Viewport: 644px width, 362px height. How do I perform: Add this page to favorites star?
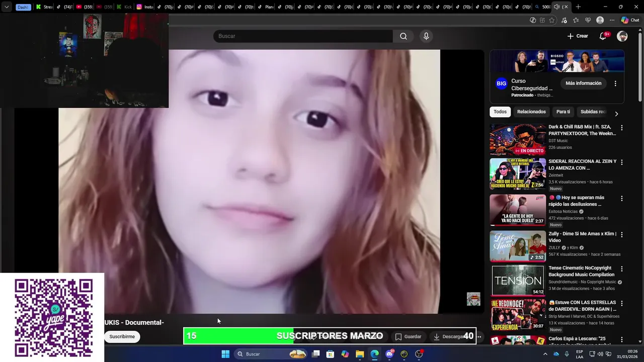pos(552,20)
